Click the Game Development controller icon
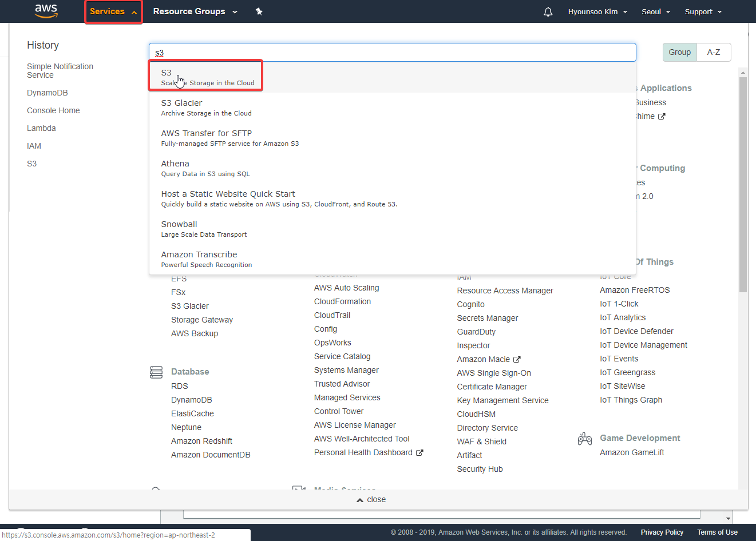This screenshot has width=756, height=541. click(x=585, y=439)
